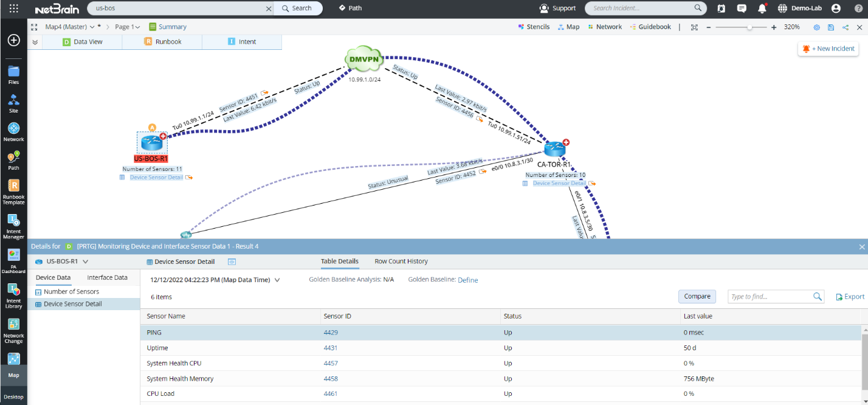Switch to the Intent tab
This screenshot has height=405, width=868.
point(242,41)
